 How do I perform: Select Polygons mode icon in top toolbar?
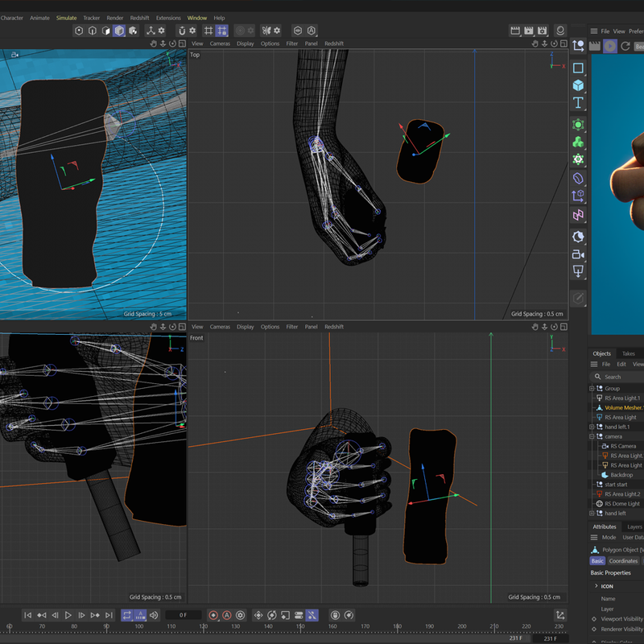coord(106,31)
